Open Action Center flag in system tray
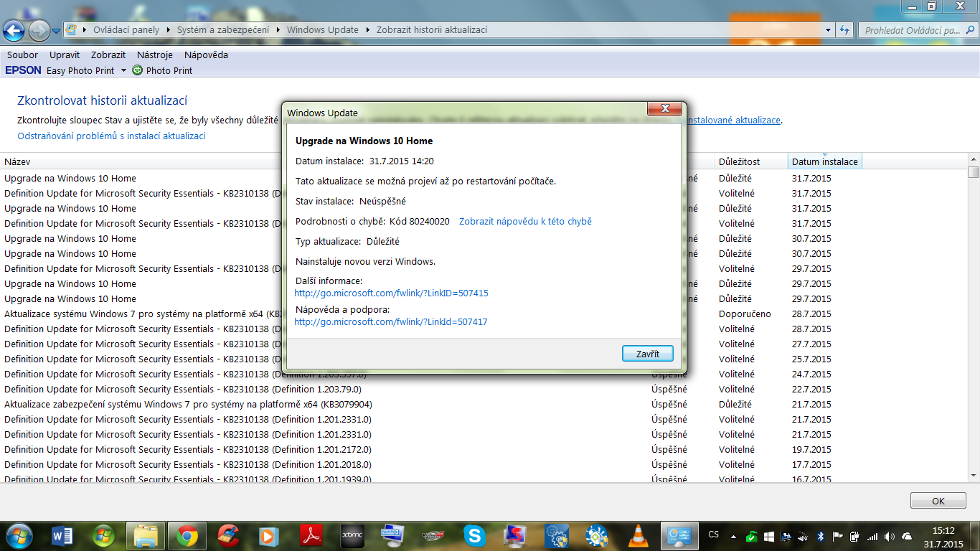 tap(837, 536)
